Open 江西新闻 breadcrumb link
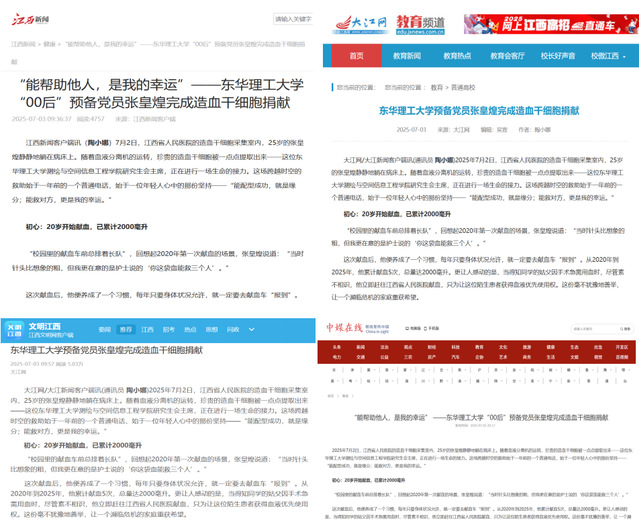Screen dimensions: 639x527 coord(23,44)
